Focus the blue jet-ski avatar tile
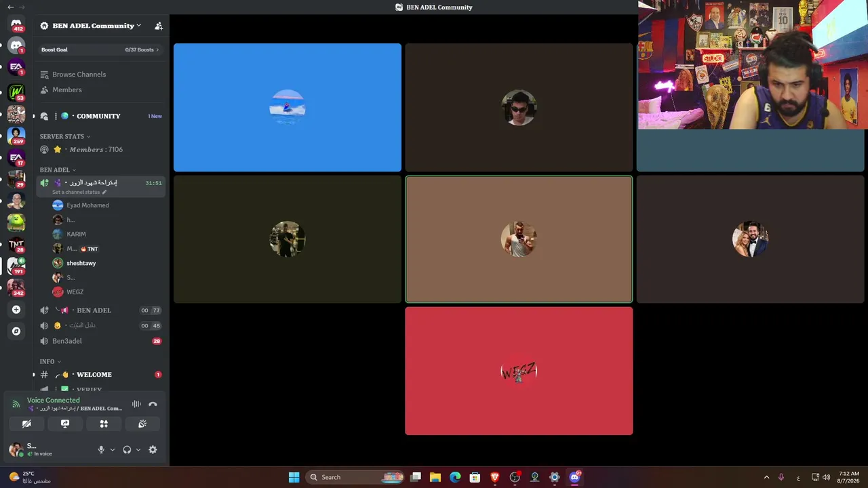 click(x=288, y=108)
